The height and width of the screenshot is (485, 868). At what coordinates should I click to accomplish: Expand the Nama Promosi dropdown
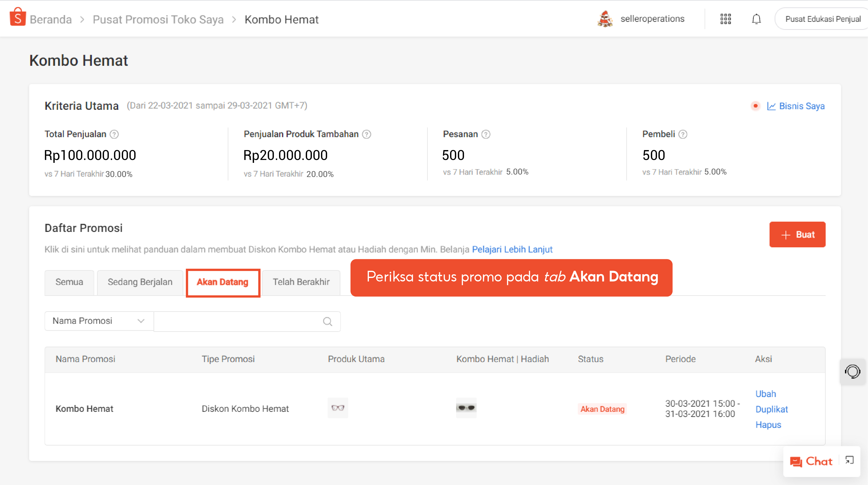click(99, 321)
